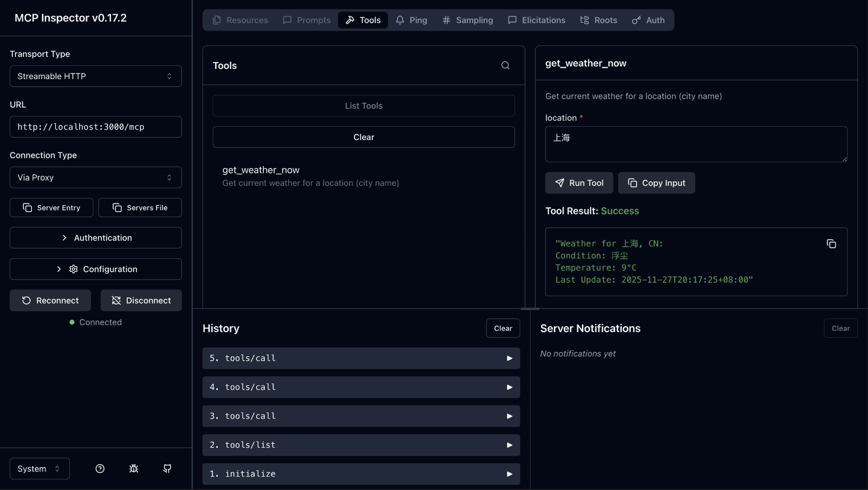Image resolution: width=868 pixels, height=490 pixels.
Task: Open the Transport Type dropdown
Action: 96,76
